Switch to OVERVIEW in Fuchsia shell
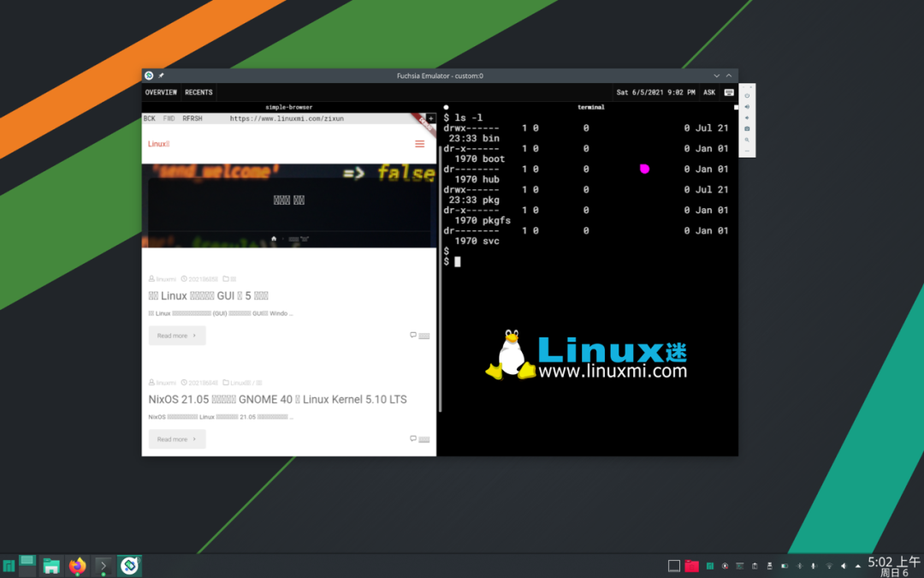The height and width of the screenshot is (578, 924). pyautogui.click(x=161, y=92)
